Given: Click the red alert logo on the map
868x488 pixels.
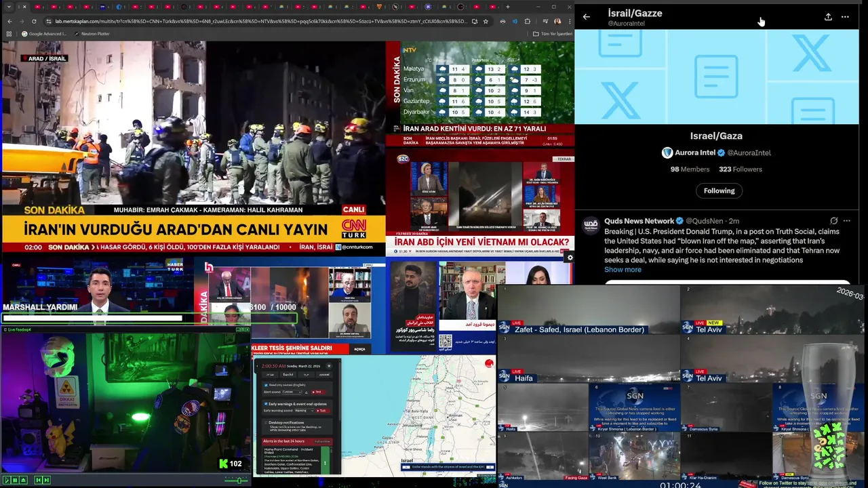Looking at the screenshot, I should 489,363.
